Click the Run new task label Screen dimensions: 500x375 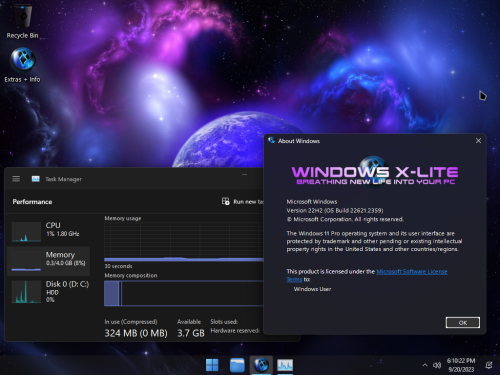(x=248, y=202)
